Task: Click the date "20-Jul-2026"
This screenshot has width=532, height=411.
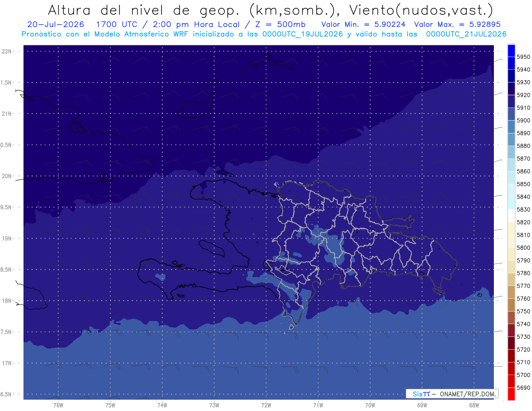Action: point(55,24)
